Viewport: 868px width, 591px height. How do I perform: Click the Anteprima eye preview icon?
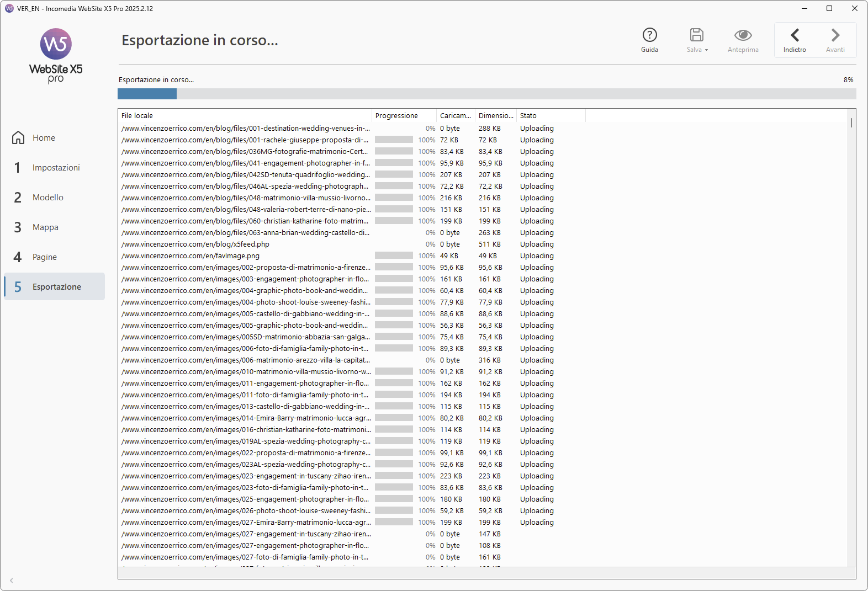tap(743, 35)
